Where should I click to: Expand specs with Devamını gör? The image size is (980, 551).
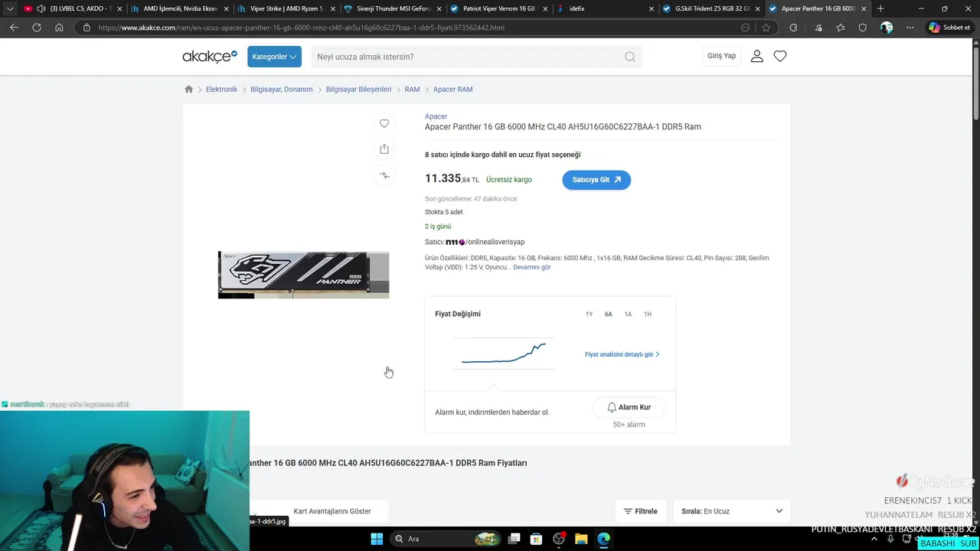[x=531, y=267]
